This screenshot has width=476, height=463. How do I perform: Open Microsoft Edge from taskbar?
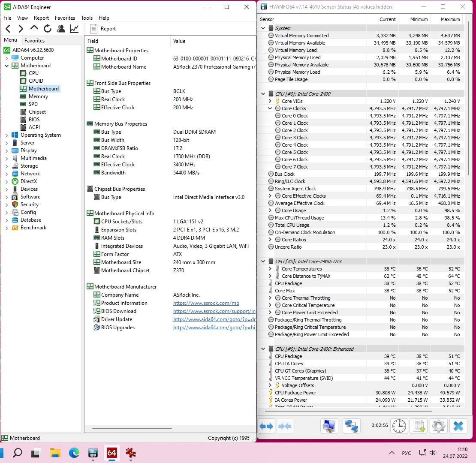[x=74, y=453]
